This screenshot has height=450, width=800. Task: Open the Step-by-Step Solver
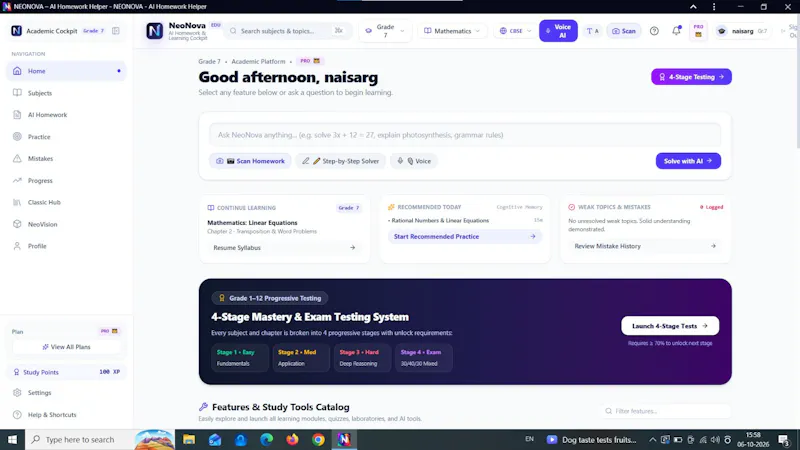click(x=340, y=161)
